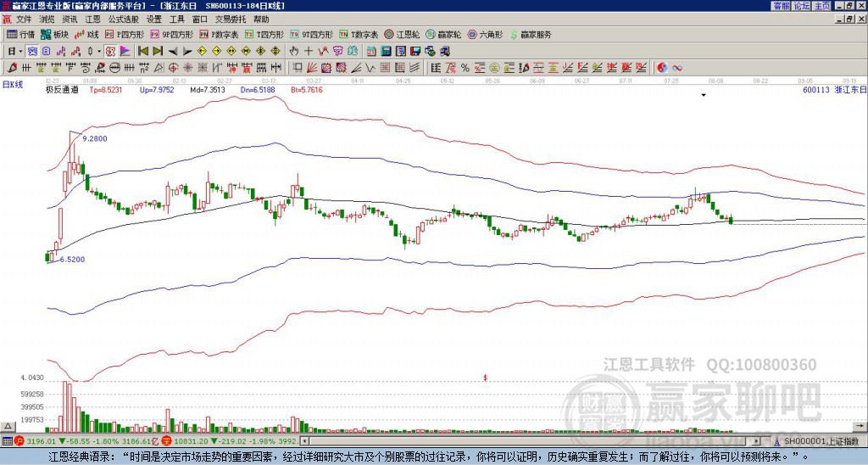Open the 文件 menu

point(24,20)
